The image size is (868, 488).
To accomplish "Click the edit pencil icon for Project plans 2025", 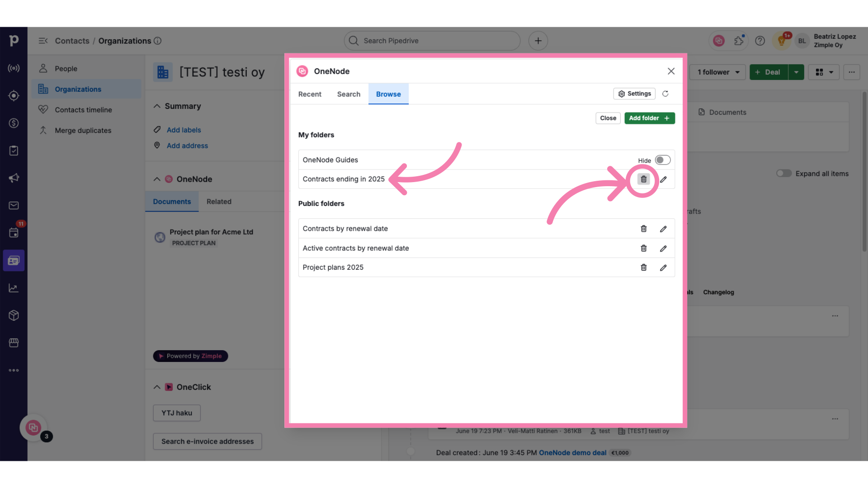I will click(x=663, y=267).
